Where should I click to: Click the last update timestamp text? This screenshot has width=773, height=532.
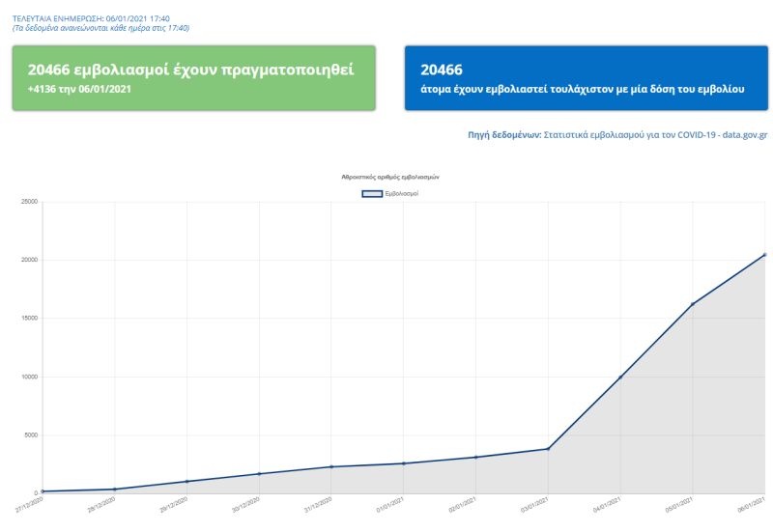(x=91, y=18)
